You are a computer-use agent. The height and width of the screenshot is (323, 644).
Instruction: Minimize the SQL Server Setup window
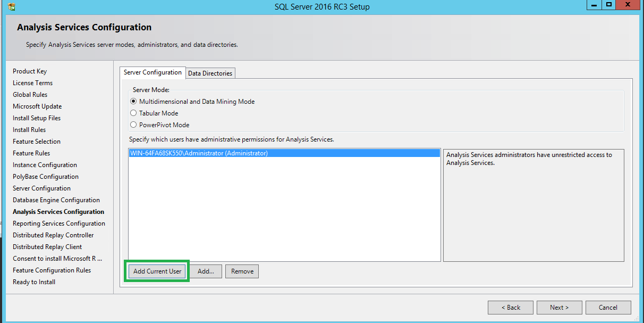(x=594, y=5)
